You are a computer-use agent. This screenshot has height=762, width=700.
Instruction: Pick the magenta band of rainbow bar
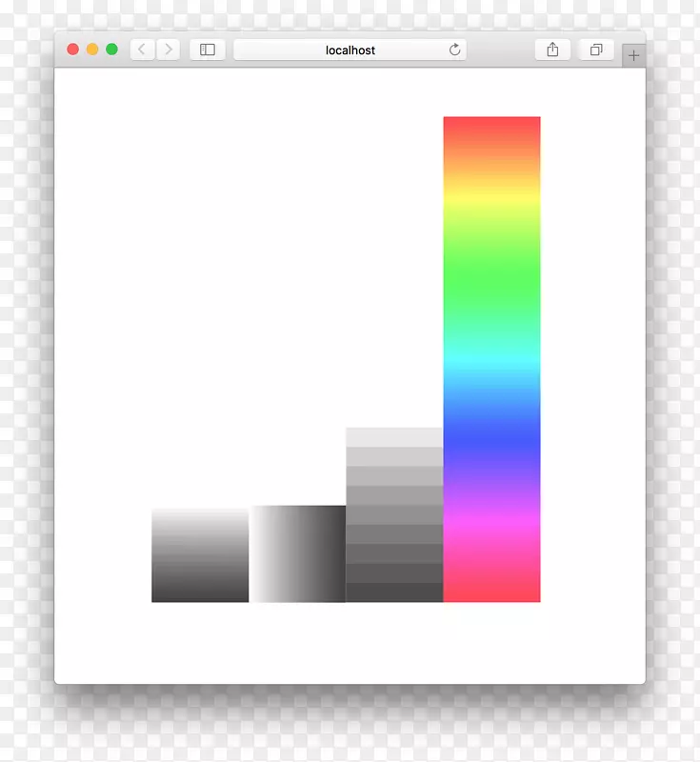coord(491,525)
